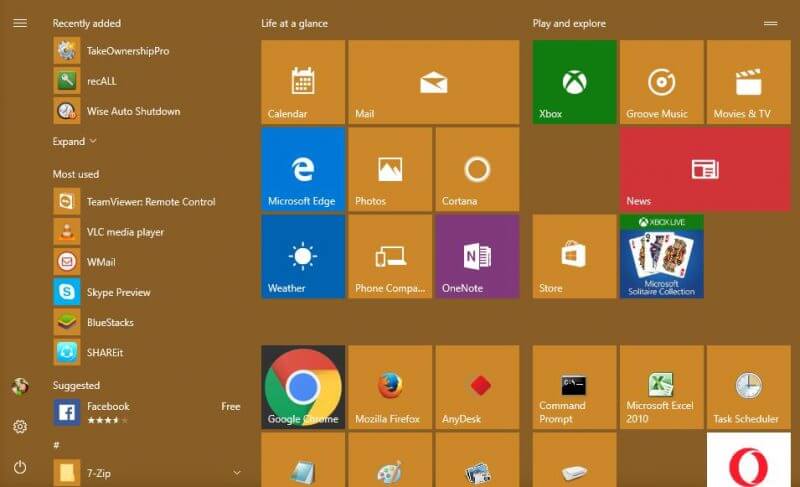Viewport: 800px width, 487px height.
Task: Open the user account picture
Action: [20, 387]
